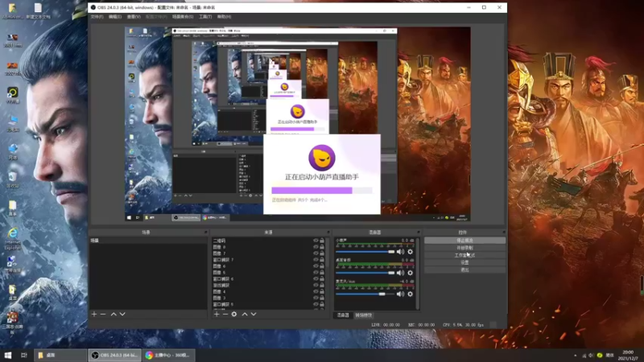This screenshot has width=644, height=362.
Task: Open Task View on the taskbar
Action: (x=24, y=355)
